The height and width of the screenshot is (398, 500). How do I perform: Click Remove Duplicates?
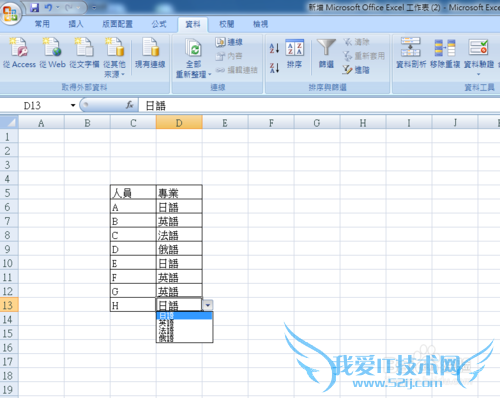pos(445,53)
